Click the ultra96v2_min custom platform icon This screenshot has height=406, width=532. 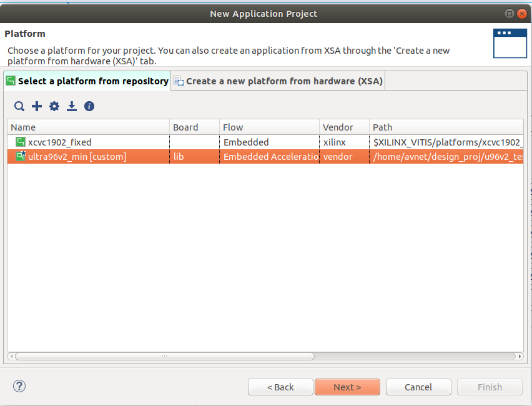21,157
